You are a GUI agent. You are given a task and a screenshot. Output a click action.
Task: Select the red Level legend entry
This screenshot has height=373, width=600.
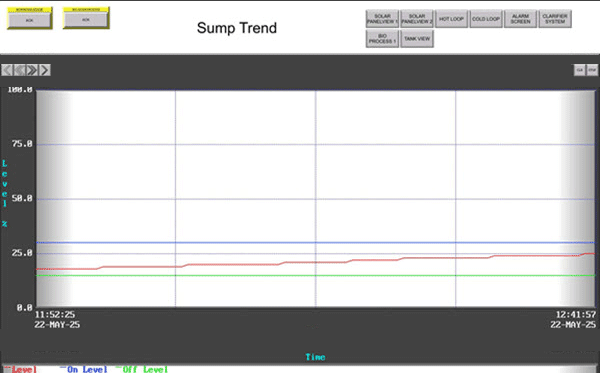[21, 369]
